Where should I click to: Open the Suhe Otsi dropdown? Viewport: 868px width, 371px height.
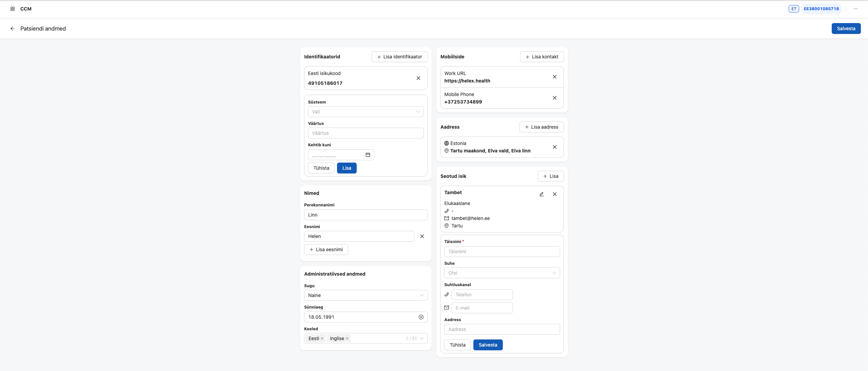tap(502, 273)
